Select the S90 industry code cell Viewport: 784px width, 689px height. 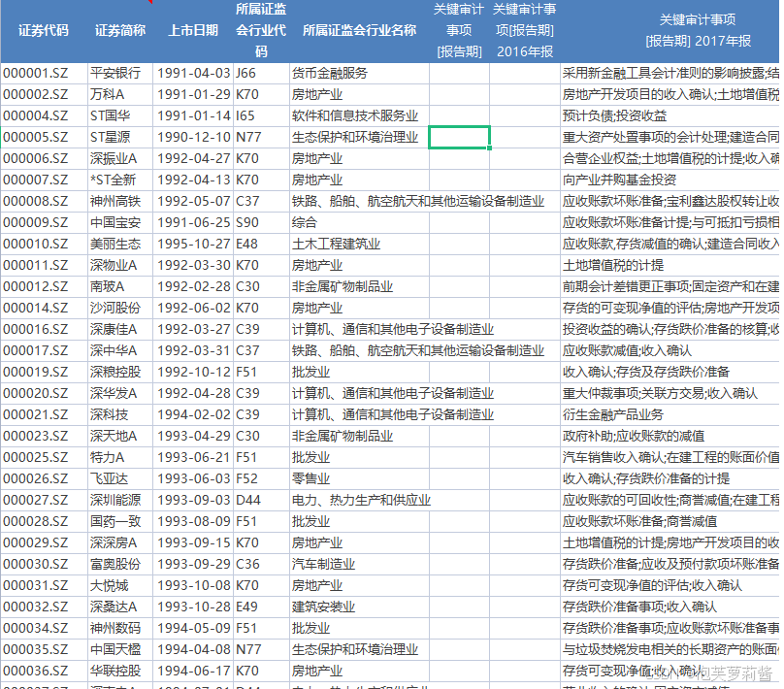pos(261,222)
